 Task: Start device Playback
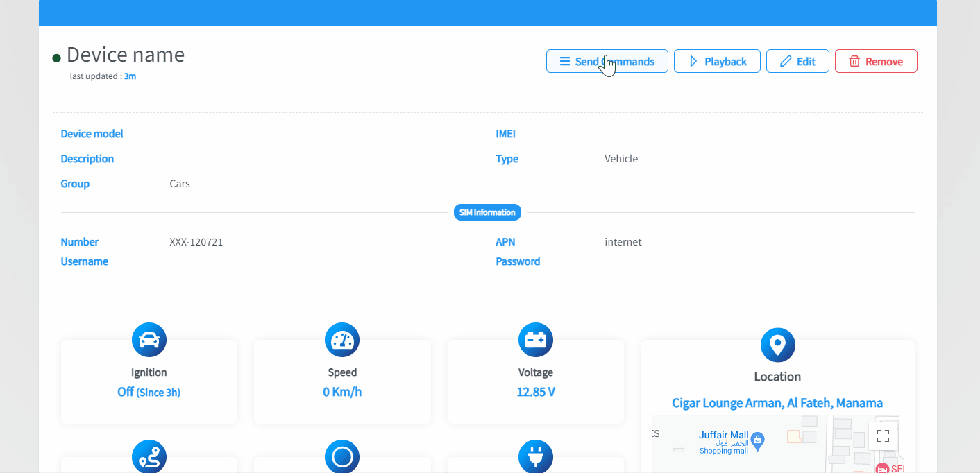(717, 61)
